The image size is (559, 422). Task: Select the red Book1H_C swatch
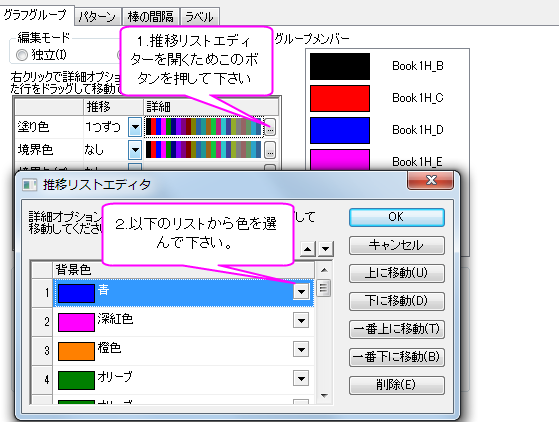pos(340,98)
